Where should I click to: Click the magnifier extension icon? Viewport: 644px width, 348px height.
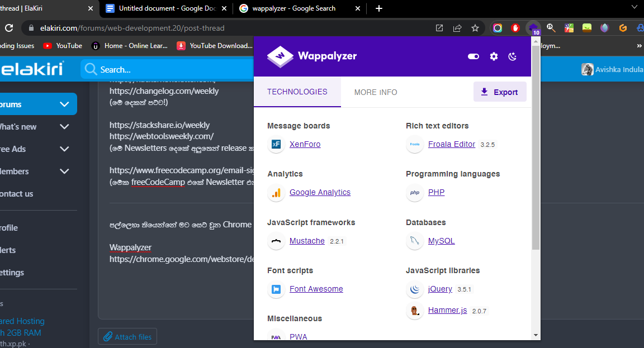[551, 28]
